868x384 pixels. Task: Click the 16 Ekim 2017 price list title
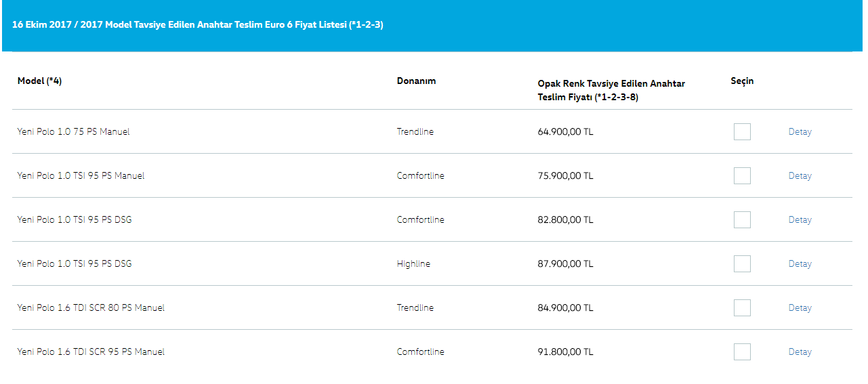[x=198, y=25]
